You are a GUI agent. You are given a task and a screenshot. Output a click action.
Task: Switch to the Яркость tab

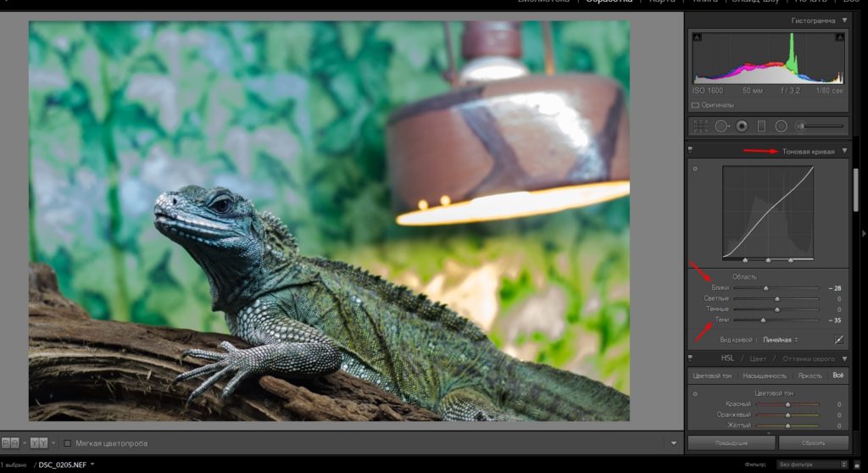pyautogui.click(x=810, y=375)
